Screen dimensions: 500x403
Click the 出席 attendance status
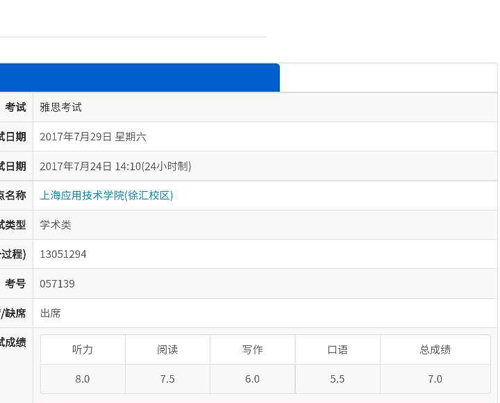[50, 313]
